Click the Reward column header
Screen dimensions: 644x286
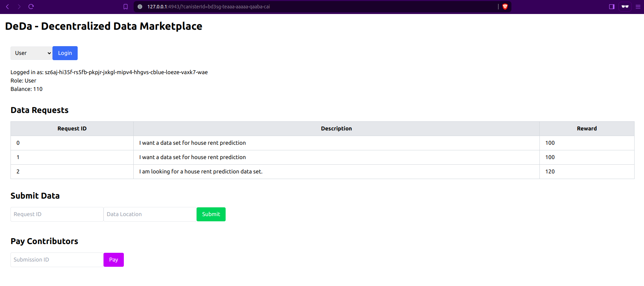click(587, 129)
